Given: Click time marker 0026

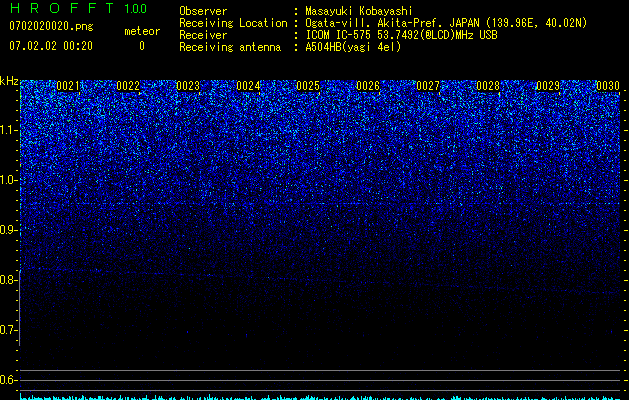Looking at the screenshot, I should point(368,86).
